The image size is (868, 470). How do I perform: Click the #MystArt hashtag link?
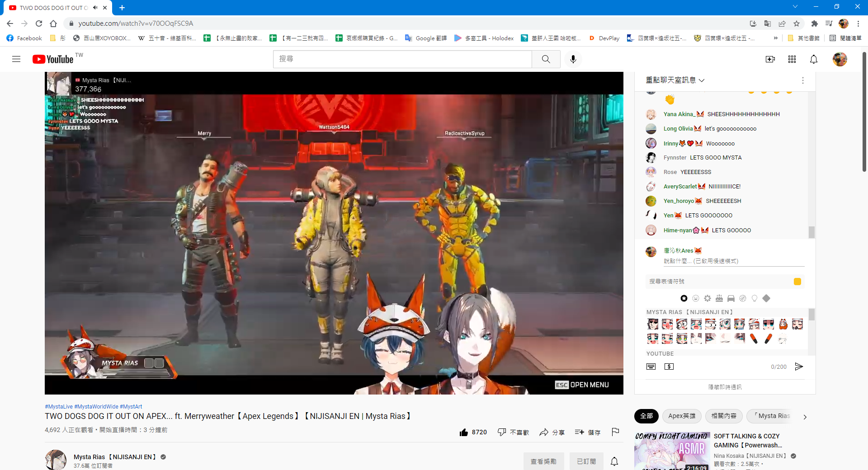131,407
